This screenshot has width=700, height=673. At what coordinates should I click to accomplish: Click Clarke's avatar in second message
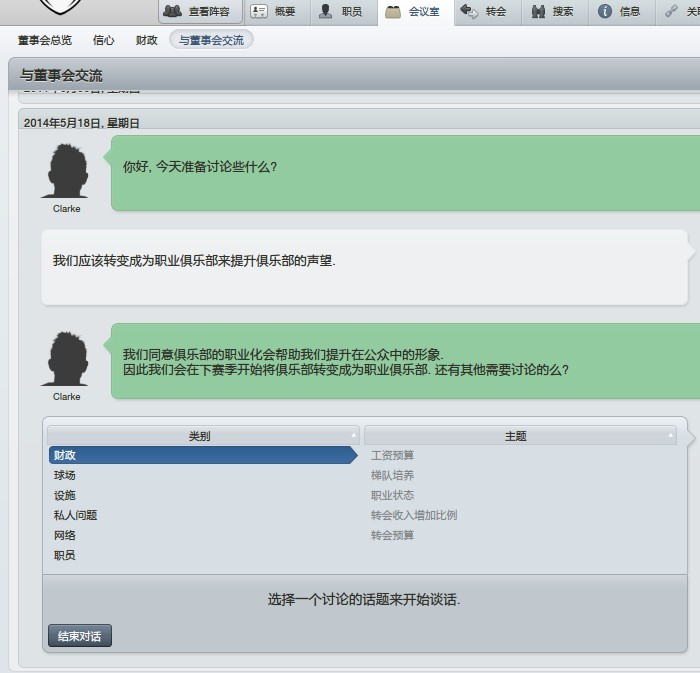66,358
